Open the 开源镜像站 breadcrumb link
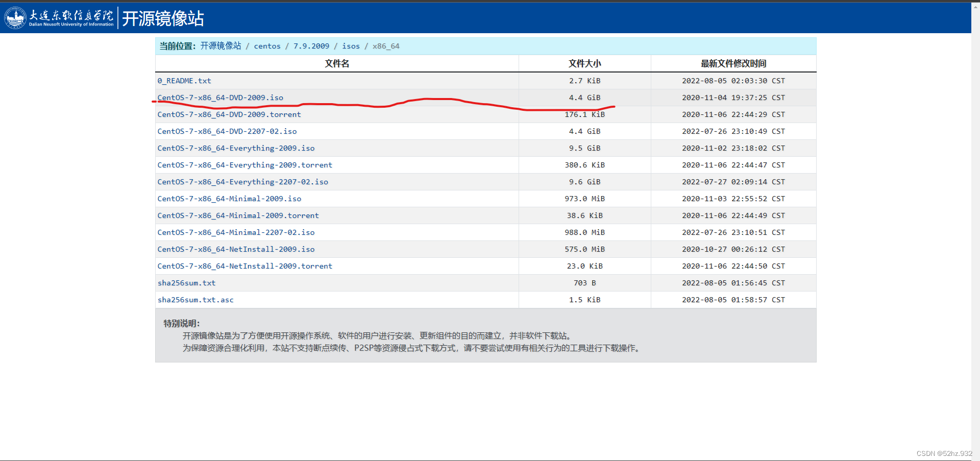The image size is (980, 461). tap(220, 46)
